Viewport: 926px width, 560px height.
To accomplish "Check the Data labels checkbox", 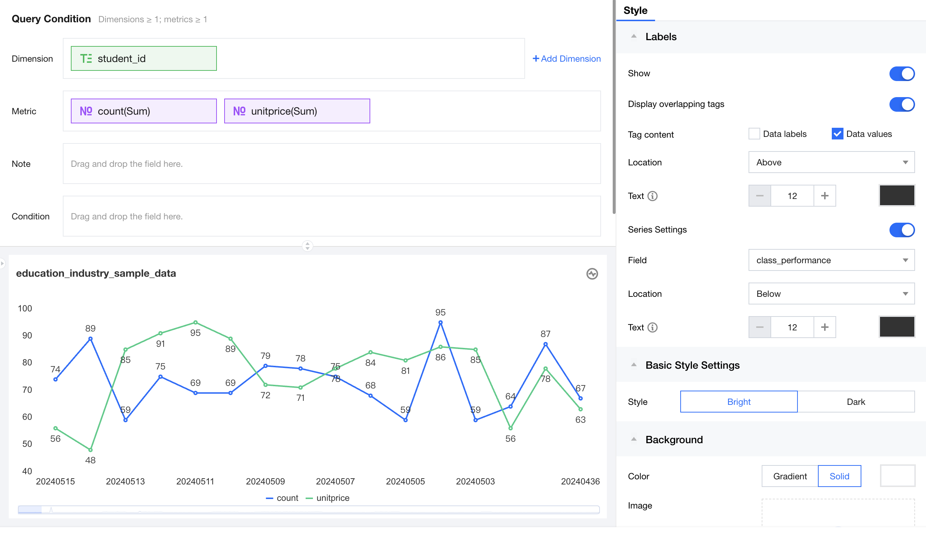I will [x=754, y=134].
